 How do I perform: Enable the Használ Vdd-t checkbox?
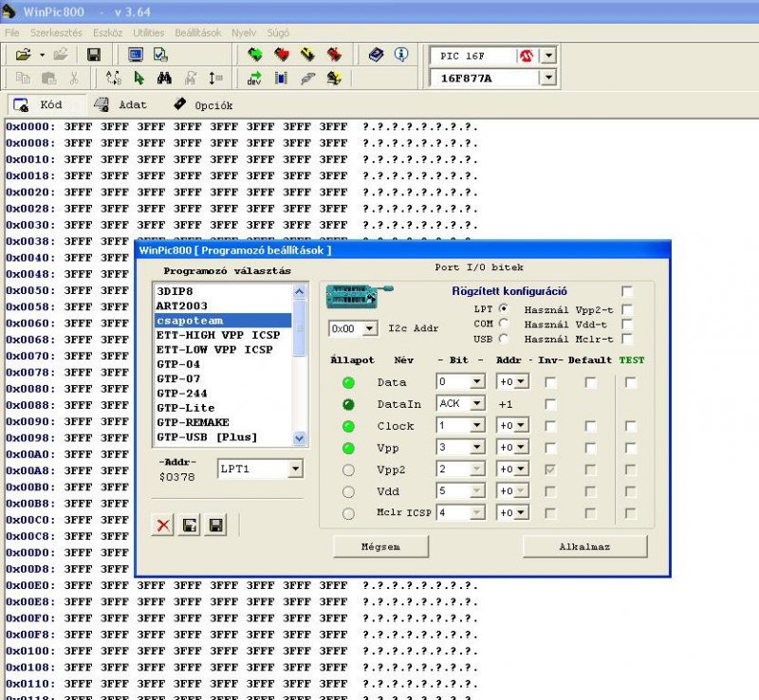[x=627, y=323]
